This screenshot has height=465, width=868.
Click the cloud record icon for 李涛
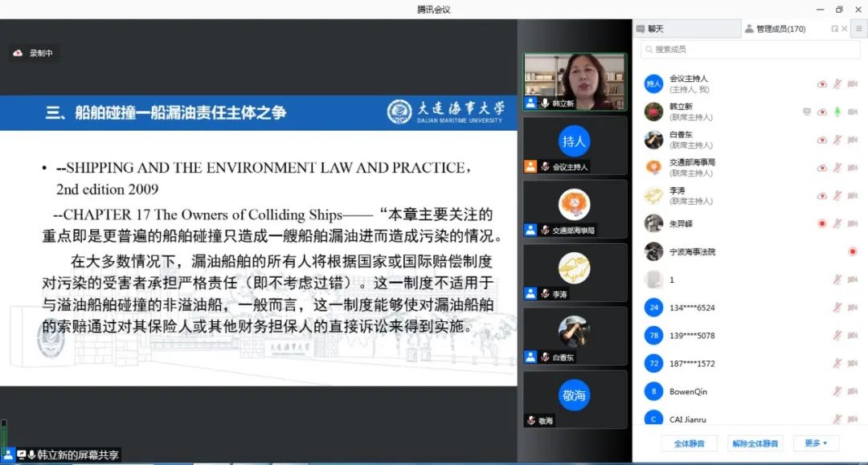(821, 195)
